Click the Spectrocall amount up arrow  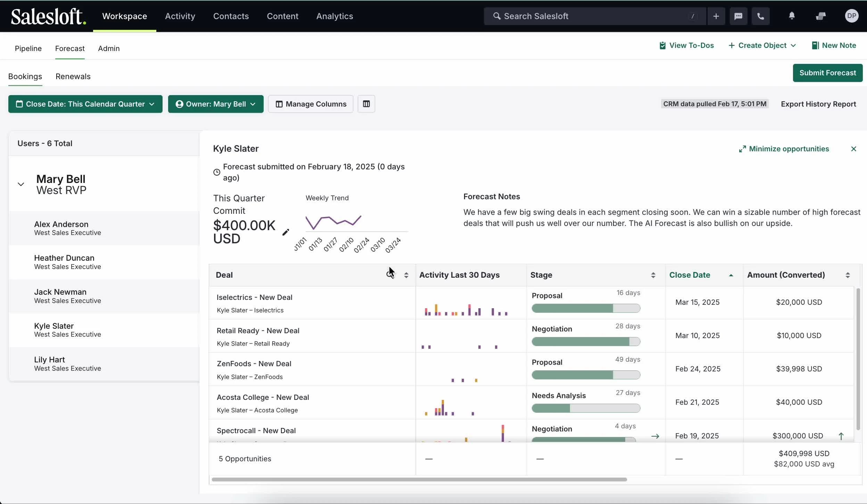click(841, 436)
